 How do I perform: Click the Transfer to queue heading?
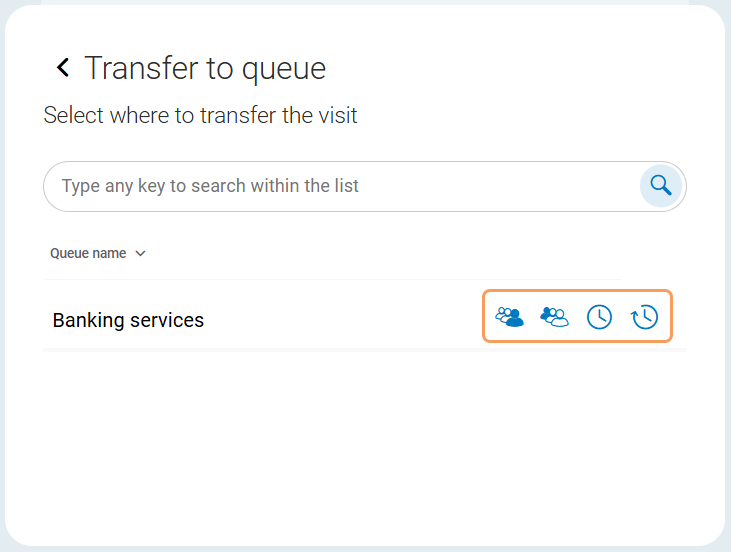pyautogui.click(x=205, y=68)
